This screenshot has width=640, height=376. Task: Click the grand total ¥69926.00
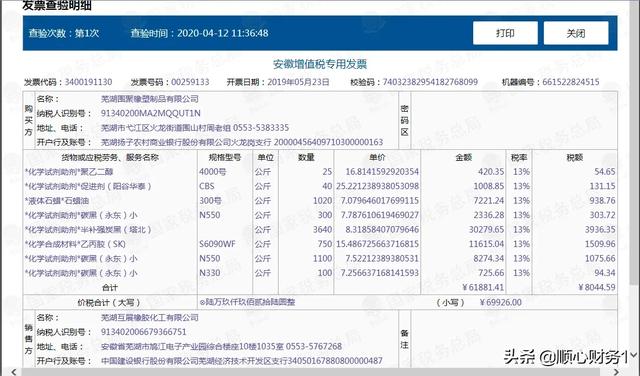[500, 303]
